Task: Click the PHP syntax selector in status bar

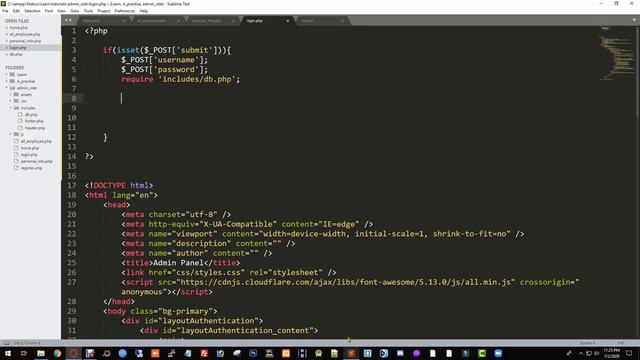Action: click(x=620, y=343)
